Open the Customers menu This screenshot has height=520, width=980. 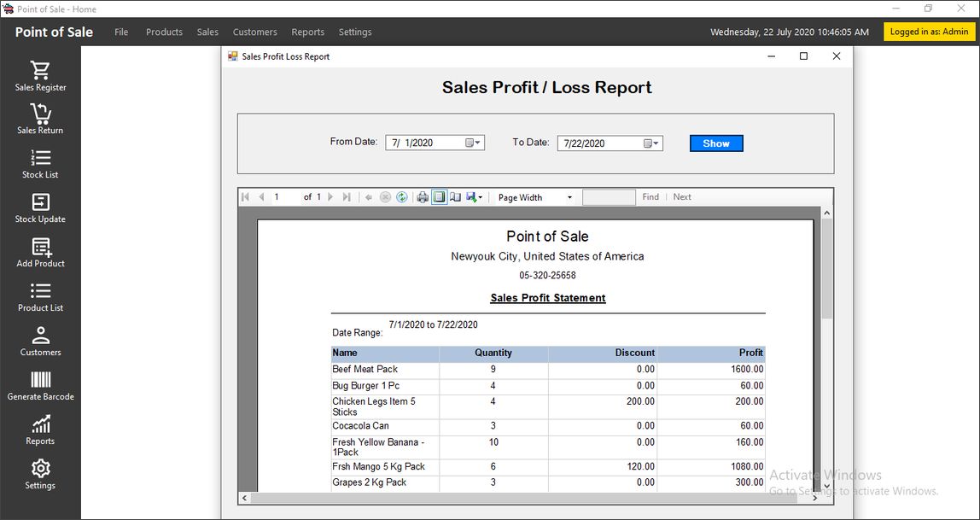254,32
